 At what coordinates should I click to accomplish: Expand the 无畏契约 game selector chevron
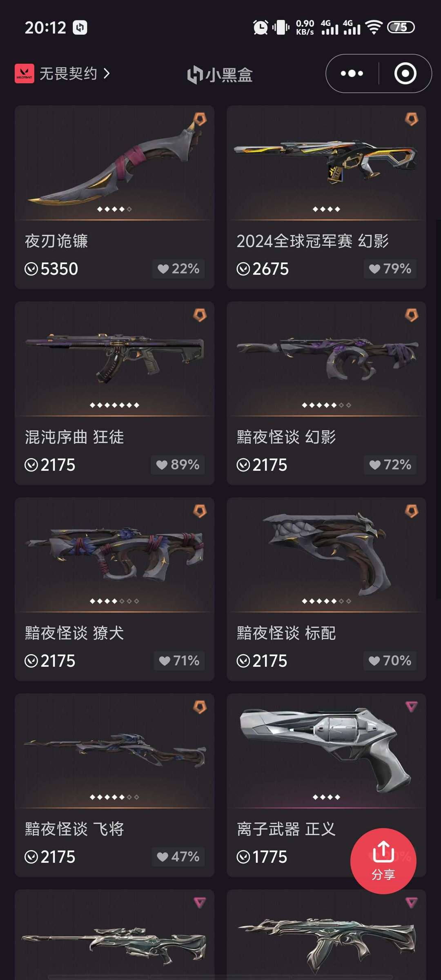pyautogui.click(x=107, y=73)
